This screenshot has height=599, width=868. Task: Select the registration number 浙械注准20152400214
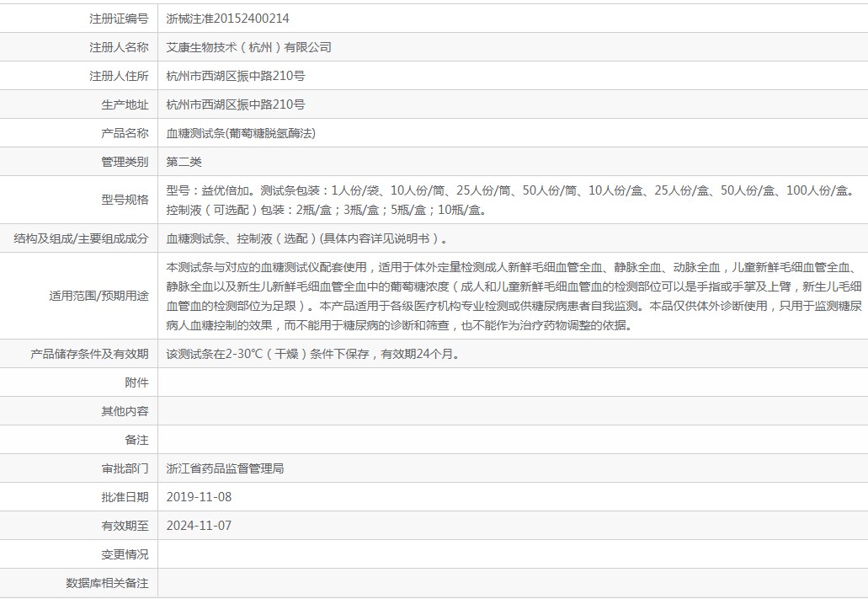(x=227, y=19)
